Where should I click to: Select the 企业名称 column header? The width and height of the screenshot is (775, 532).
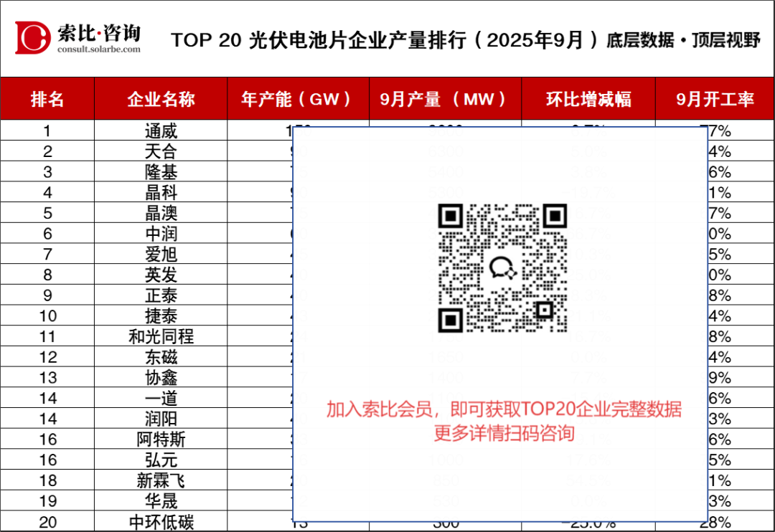coord(161,99)
